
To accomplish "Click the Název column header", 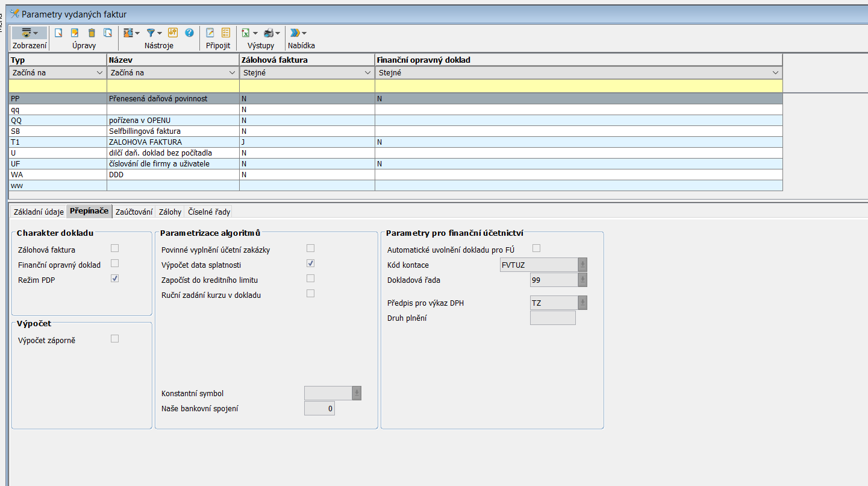I will coord(173,60).
